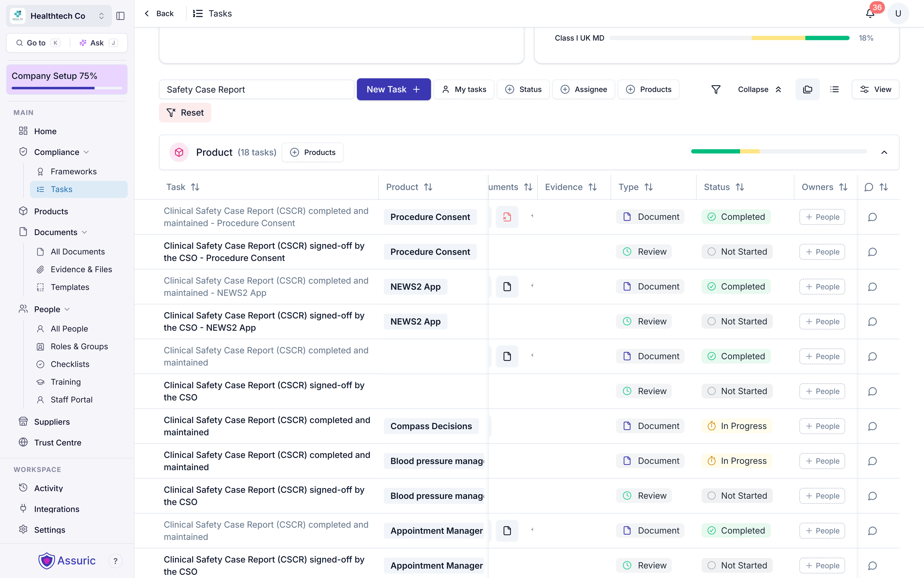
Task: Toggle the sidebar panel icon
Action: (120, 16)
